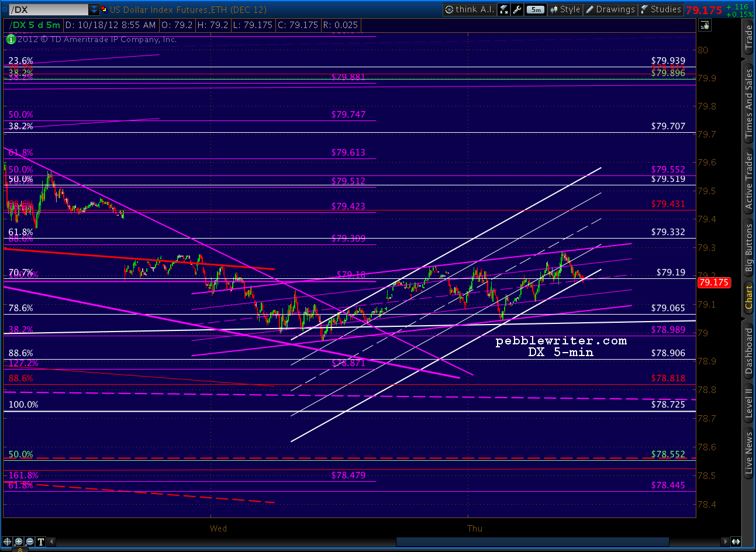Open the /DX symbol dropdown arrow
756x552 pixels.
94,9
